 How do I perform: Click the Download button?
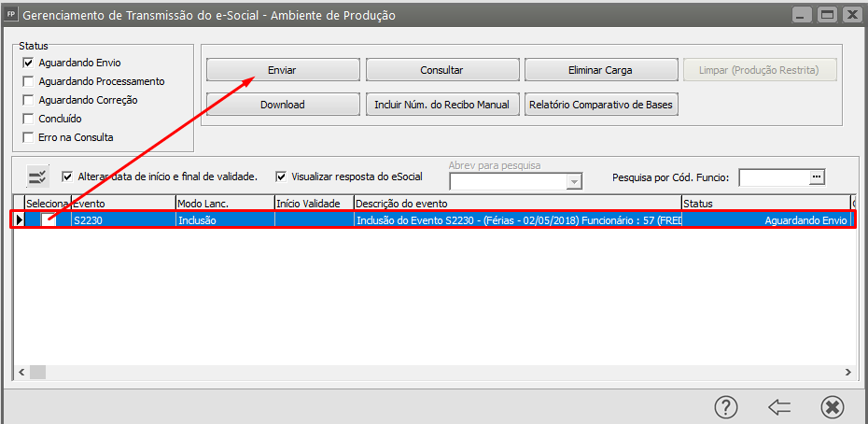282,105
